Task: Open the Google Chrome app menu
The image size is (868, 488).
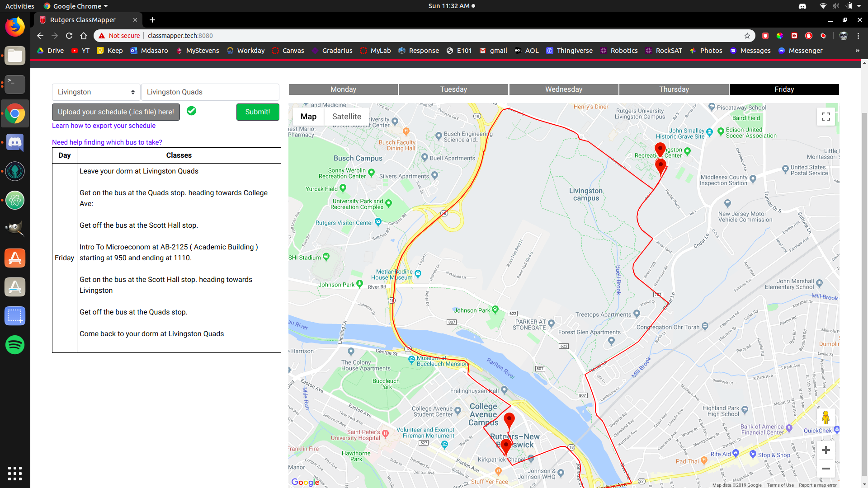Action: [76, 6]
